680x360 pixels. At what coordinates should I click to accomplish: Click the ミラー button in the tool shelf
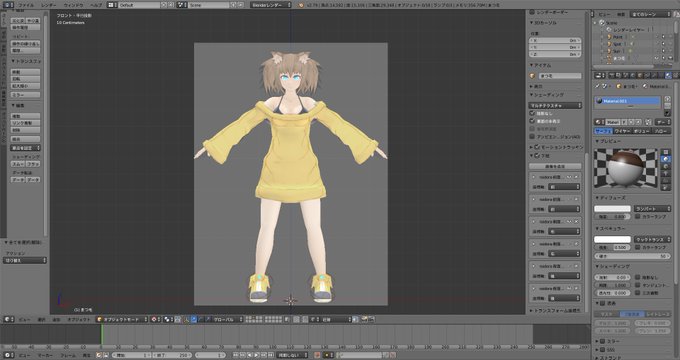coord(26,95)
